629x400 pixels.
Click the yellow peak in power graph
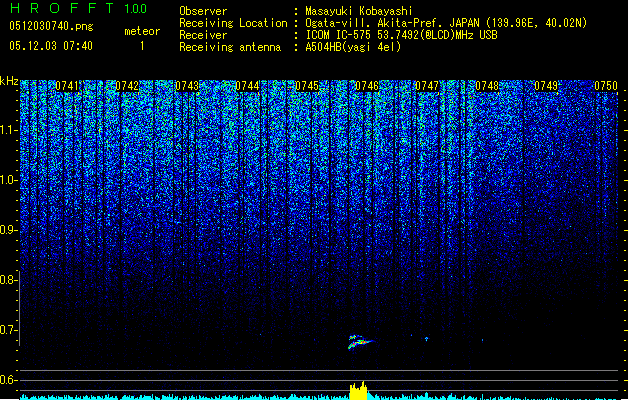click(358, 390)
